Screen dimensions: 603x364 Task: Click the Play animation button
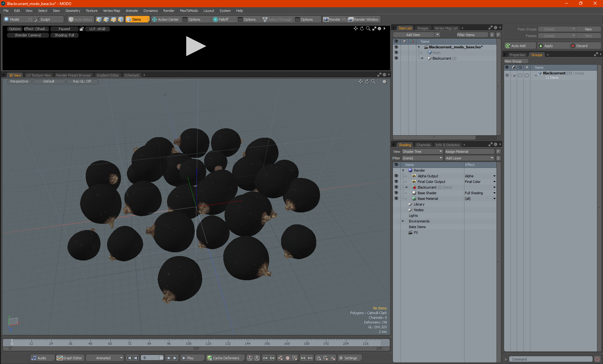[x=192, y=358]
